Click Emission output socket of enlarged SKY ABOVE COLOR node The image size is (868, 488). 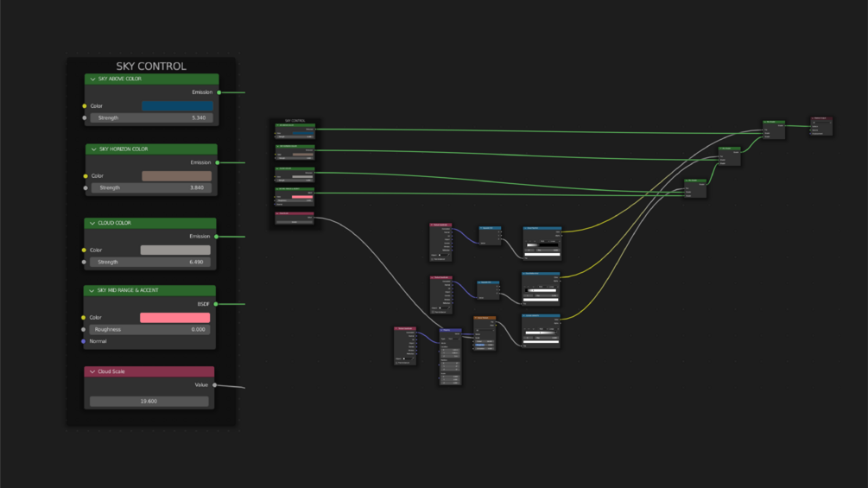(219, 92)
